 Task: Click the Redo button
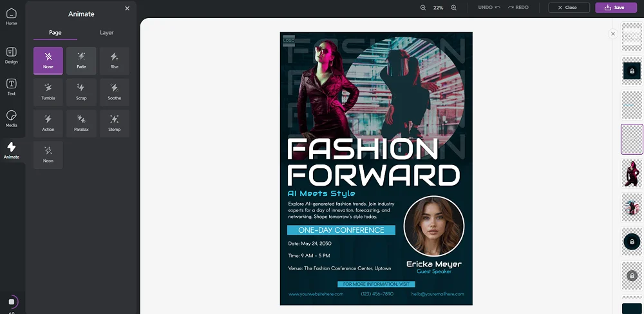(x=518, y=8)
